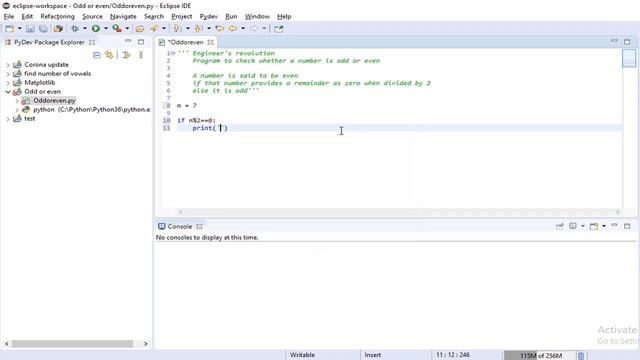Open the Help menu

tap(284, 16)
